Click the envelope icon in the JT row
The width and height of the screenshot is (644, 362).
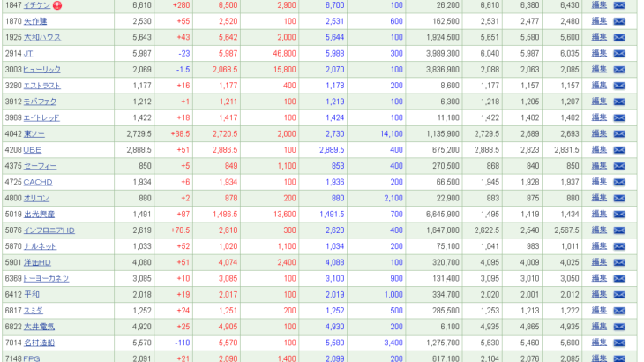coord(619,53)
